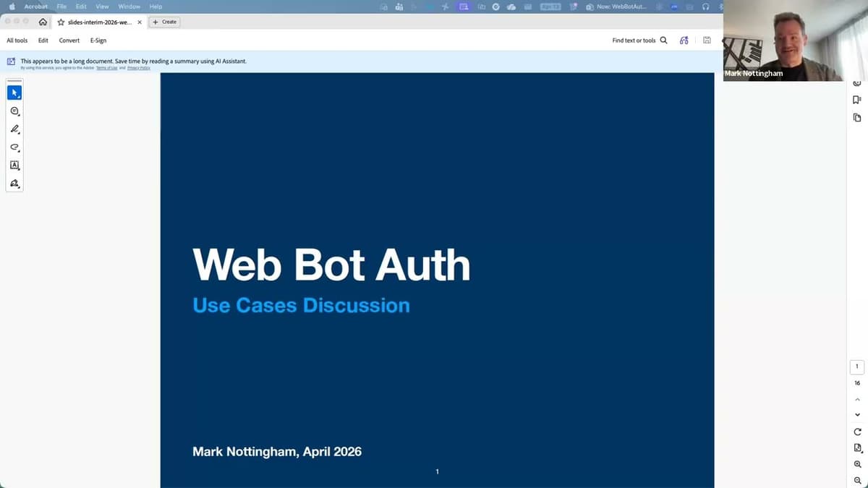Viewport: 868px width, 488px height.
Task: Open the Help menu
Action: (156, 7)
